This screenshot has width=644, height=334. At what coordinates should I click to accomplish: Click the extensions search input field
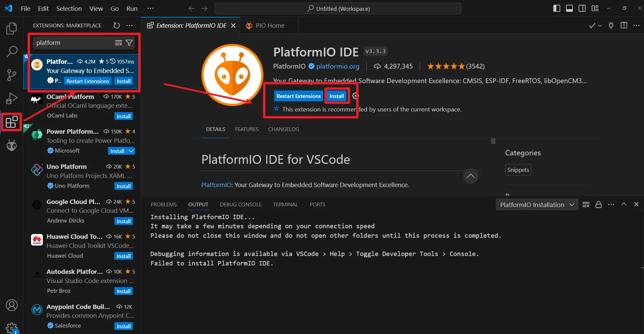(x=74, y=43)
